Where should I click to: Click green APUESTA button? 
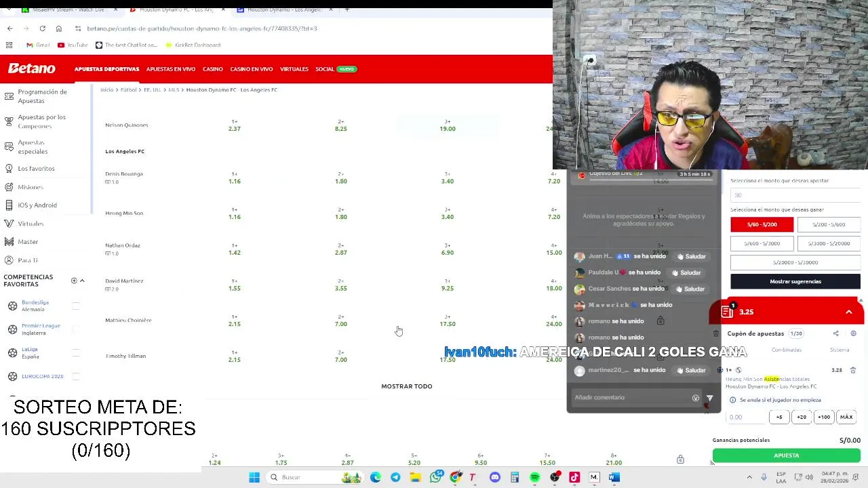786,455
